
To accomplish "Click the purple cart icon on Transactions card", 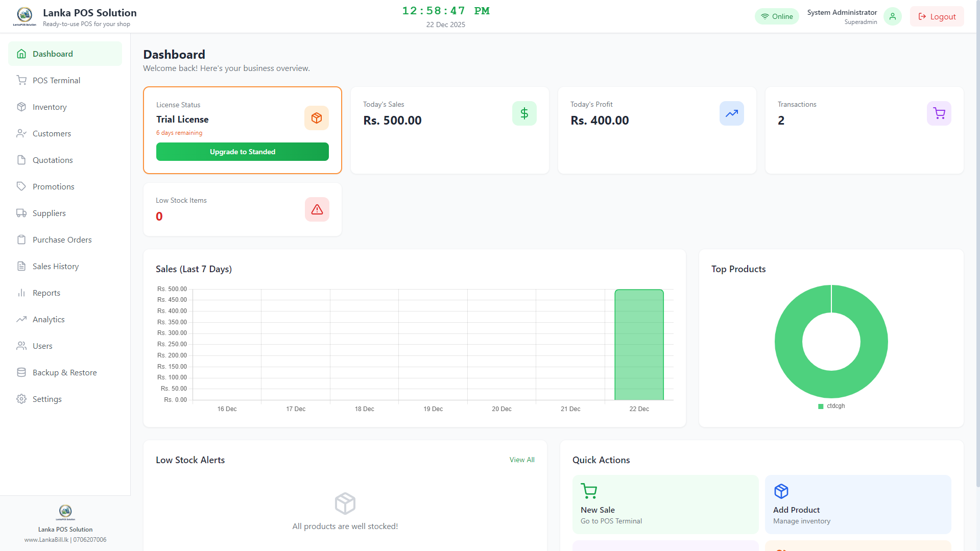I will [x=939, y=113].
